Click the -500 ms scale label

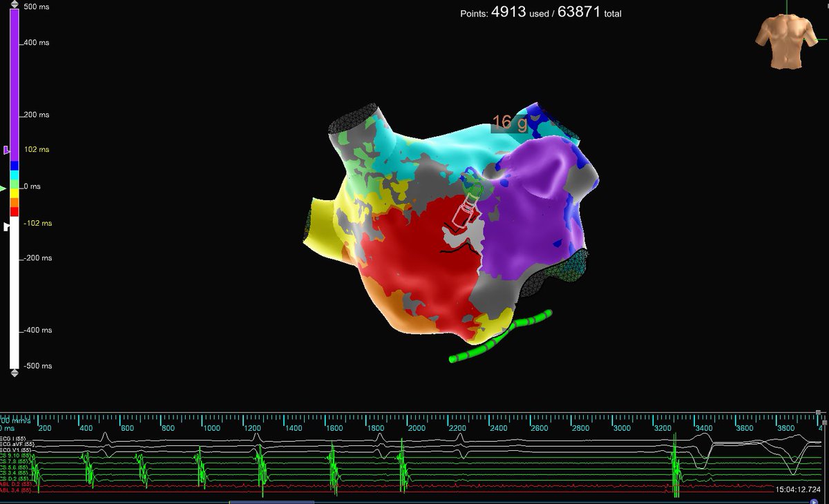pos(38,366)
